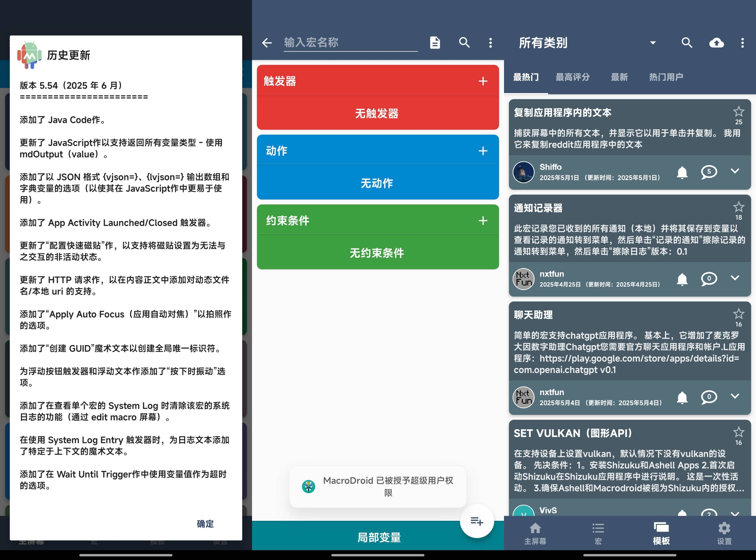Open the SET VULKAN（图形API） template title
The height and width of the screenshot is (560, 756).
tap(573, 433)
